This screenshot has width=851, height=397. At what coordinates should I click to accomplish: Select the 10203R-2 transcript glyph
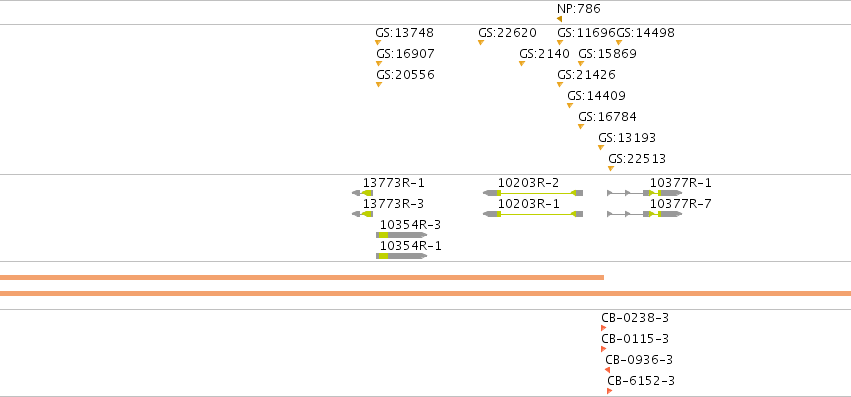coord(533,193)
